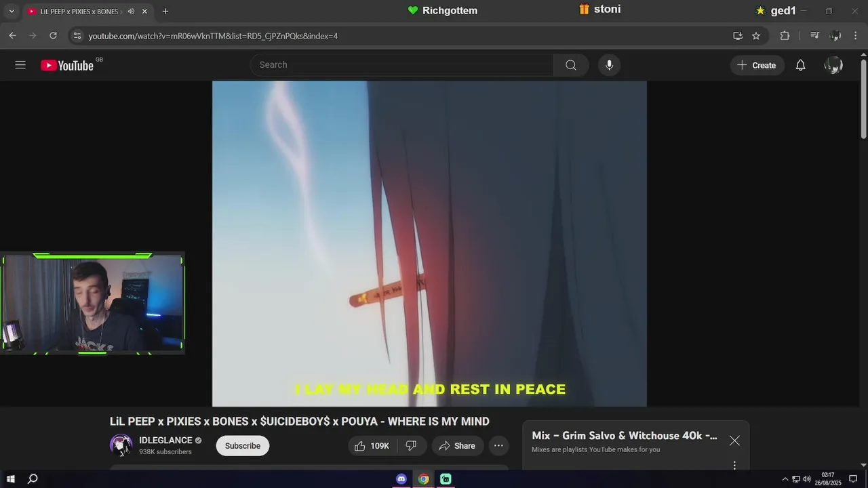Image resolution: width=868 pixels, height=488 pixels.
Task: Go back in browser history
Action: pos(12,36)
